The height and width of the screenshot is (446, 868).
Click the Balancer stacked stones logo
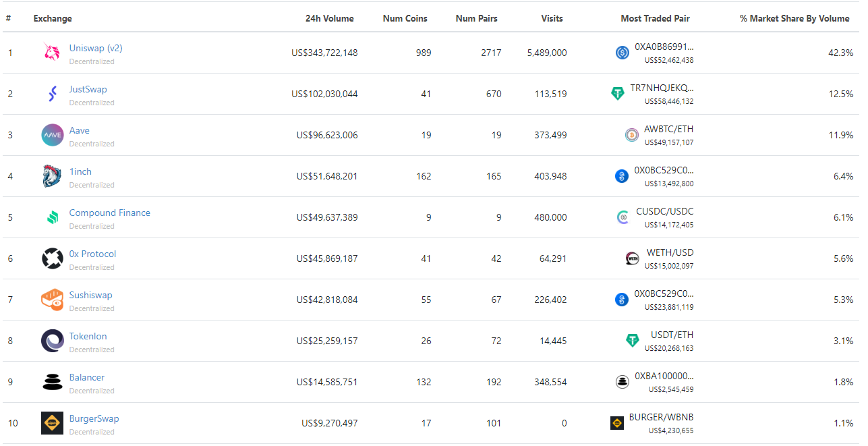click(52, 382)
